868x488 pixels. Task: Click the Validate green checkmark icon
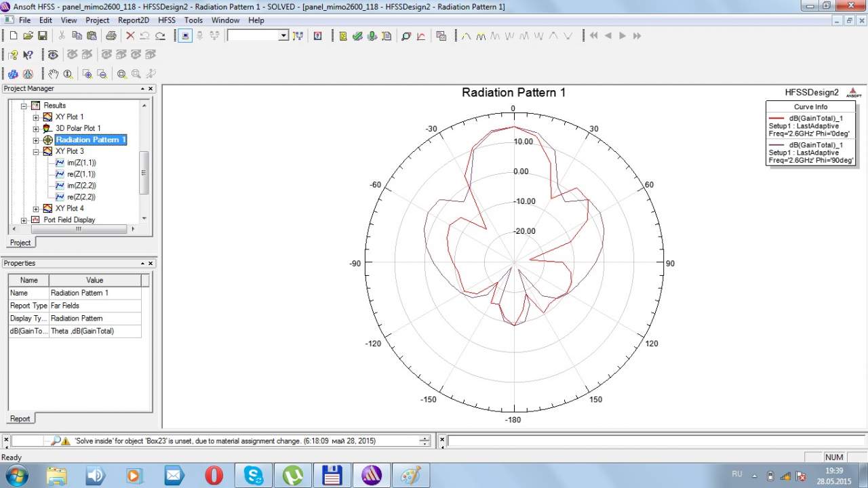pos(357,36)
